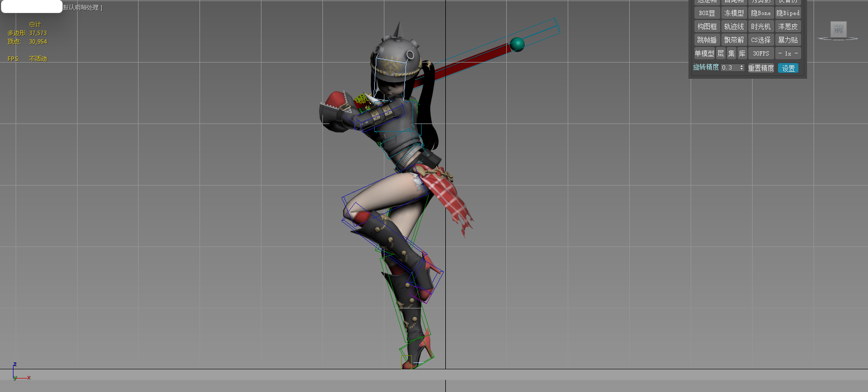The image size is (868, 392).
Task: Click the ViewCube front face
Action: 838,30
